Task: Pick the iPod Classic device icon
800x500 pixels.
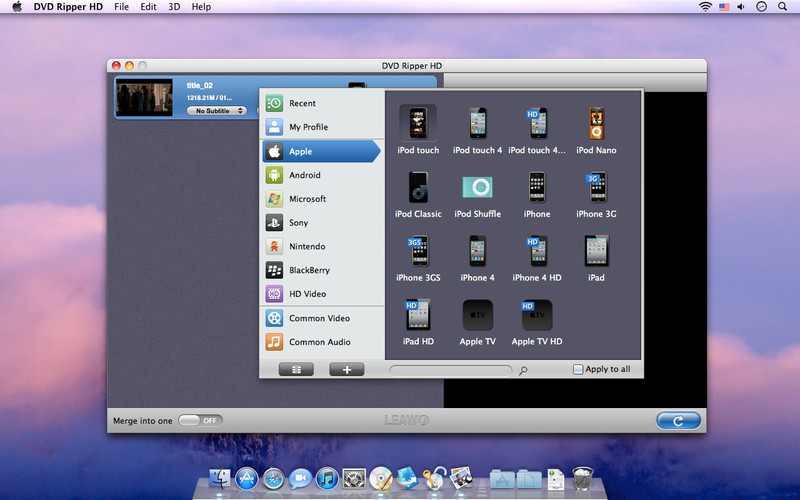Action: tap(417, 188)
